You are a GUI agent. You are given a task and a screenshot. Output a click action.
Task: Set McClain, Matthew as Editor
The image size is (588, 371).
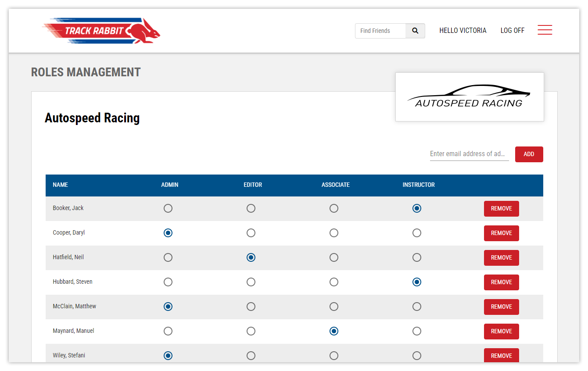tap(251, 307)
